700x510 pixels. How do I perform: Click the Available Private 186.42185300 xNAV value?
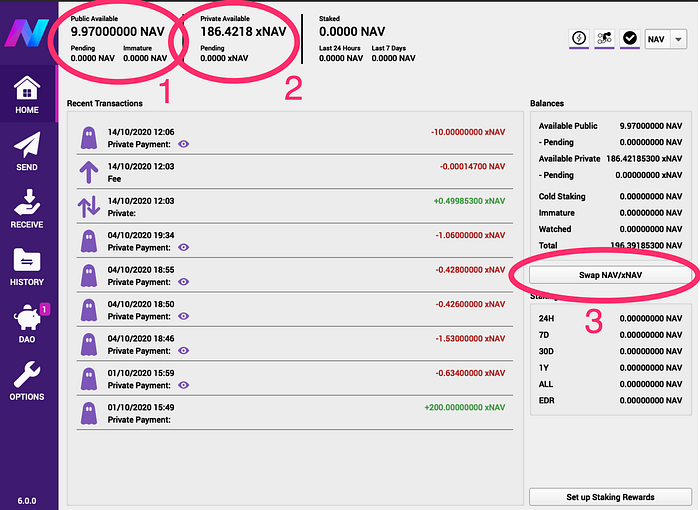[x=644, y=159]
